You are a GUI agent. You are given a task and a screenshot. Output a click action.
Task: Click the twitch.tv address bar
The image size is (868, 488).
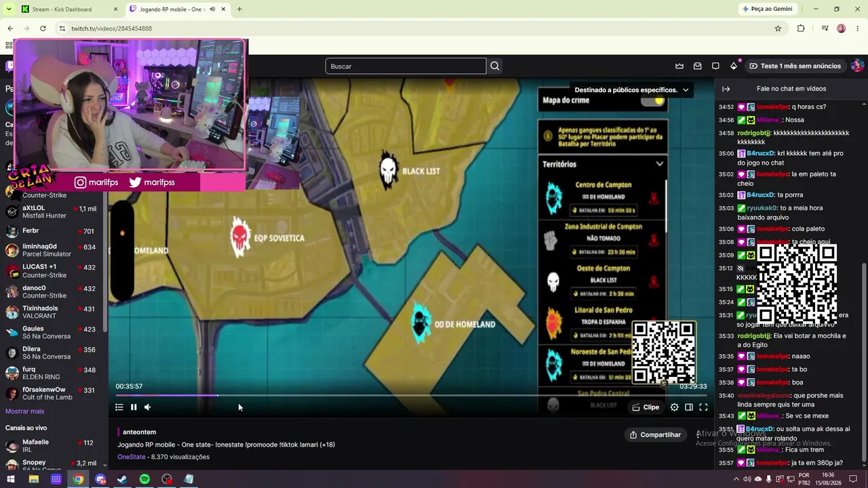pos(414,28)
